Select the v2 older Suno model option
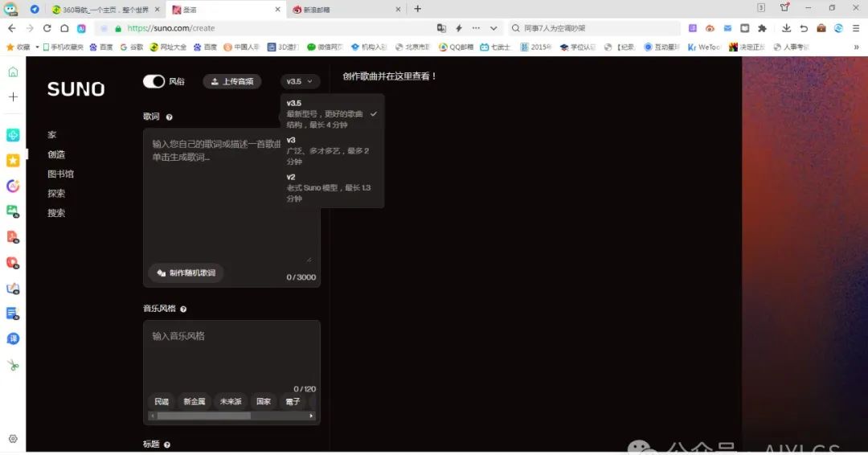 pos(332,187)
